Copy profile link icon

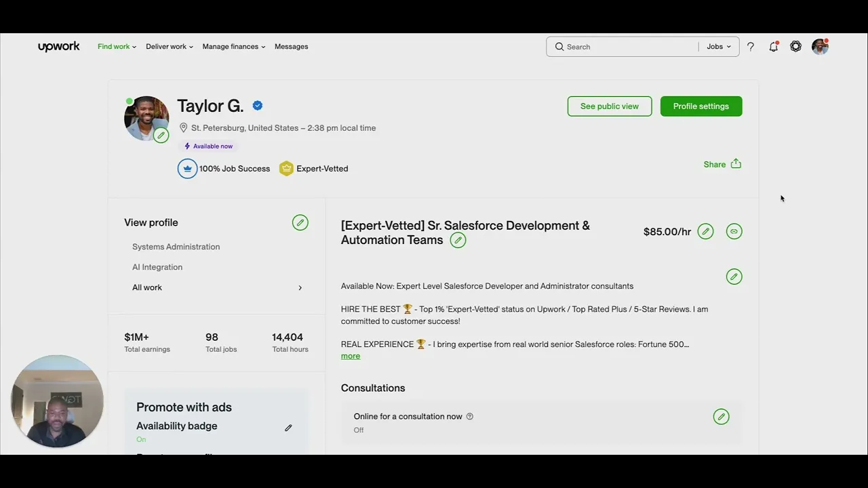tap(734, 232)
